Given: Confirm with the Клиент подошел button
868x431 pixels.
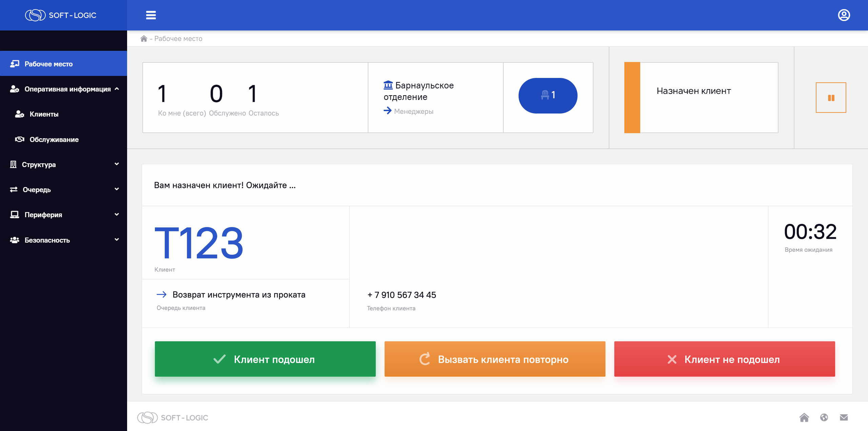Looking at the screenshot, I should 265,359.
